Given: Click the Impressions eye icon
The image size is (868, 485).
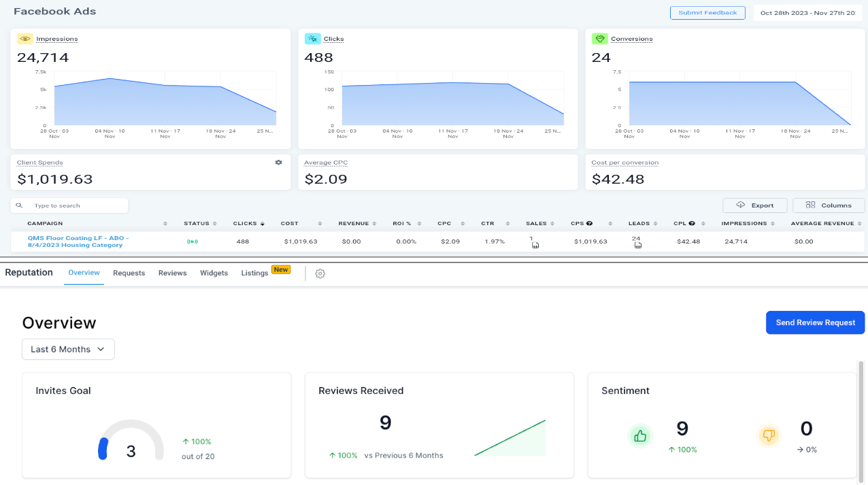Looking at the screenshot, I should 25,39.
